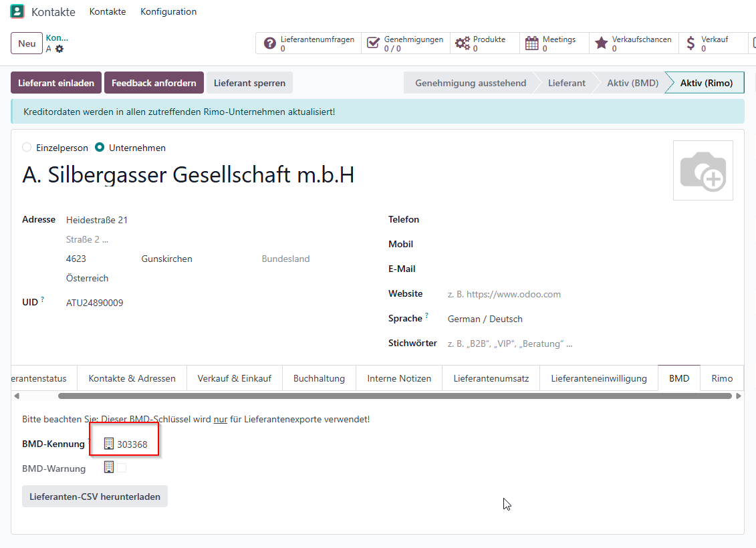
Task: Open Verkauf dollar stat icon
Action: pos(690,43)
